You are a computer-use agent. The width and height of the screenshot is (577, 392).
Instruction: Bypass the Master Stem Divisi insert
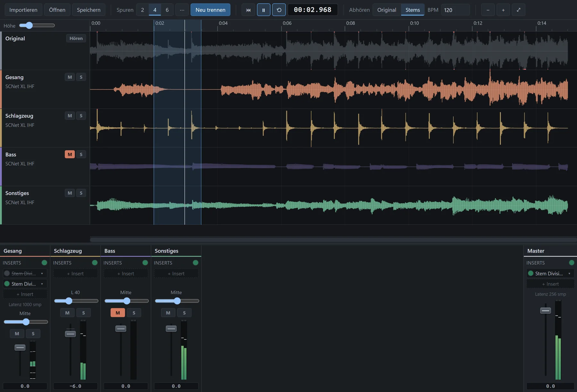click(x=531, y=274)
